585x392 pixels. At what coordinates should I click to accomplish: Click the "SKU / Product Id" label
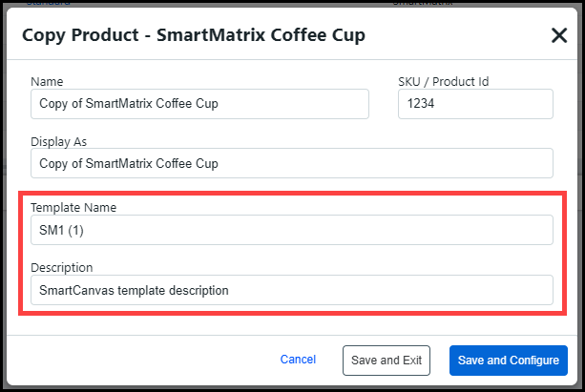click(x=443, y=82)
